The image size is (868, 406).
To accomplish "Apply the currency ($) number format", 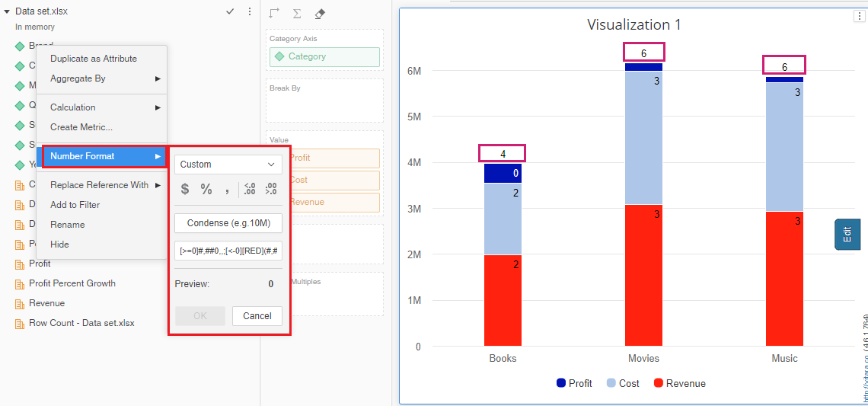I will 185,190.
